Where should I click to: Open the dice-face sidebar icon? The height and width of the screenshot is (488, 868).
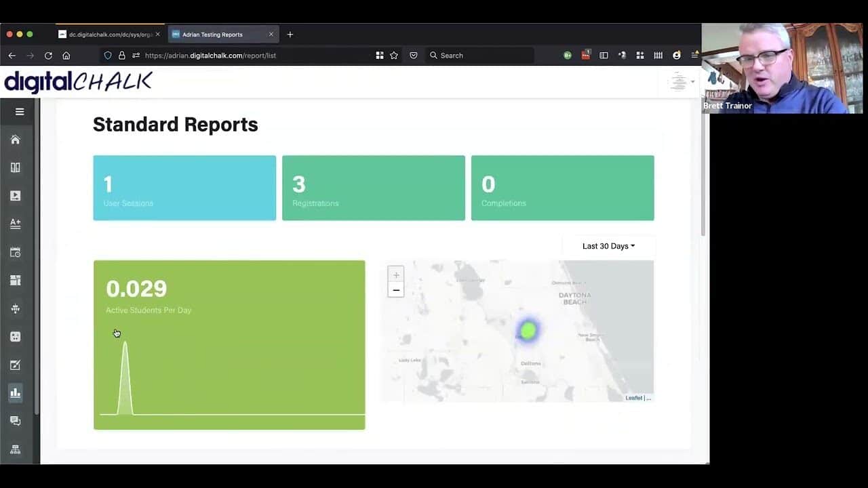15,336
